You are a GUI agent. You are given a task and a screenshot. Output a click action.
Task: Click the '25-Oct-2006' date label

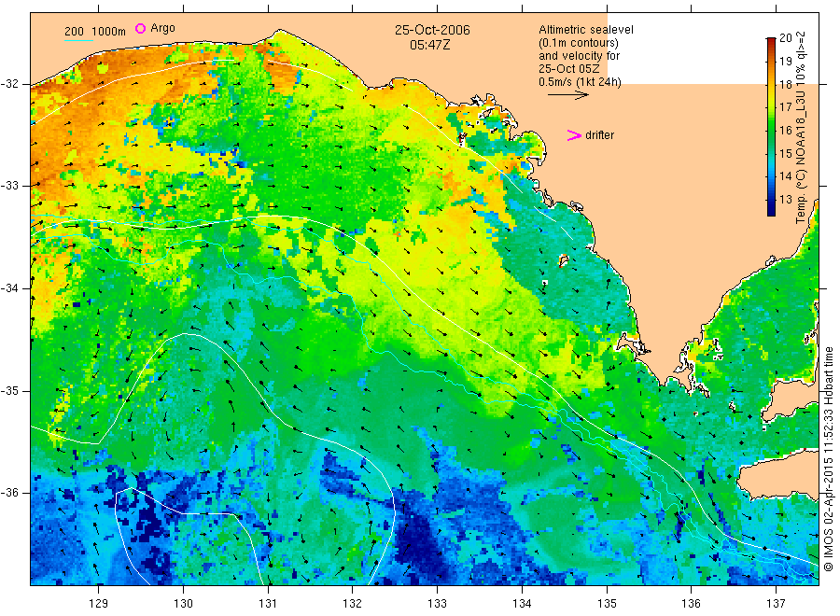[432, 30]
